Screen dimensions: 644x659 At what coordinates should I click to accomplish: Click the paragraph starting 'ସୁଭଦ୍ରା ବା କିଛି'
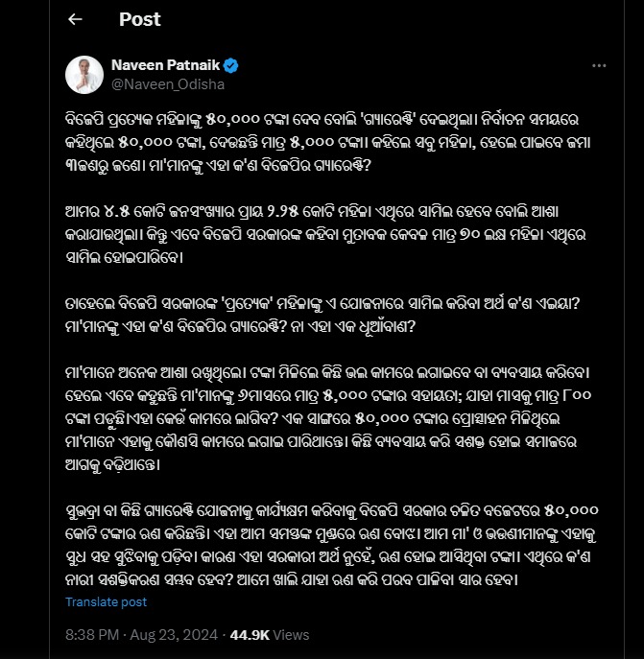point(326,540)
